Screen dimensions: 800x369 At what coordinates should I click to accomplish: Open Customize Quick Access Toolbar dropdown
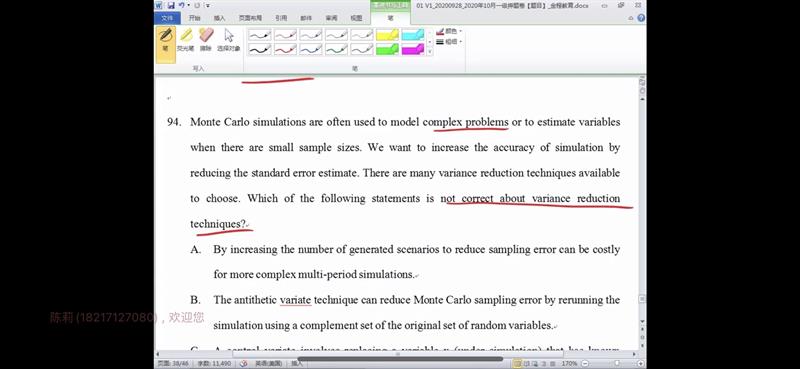point(207,5)
